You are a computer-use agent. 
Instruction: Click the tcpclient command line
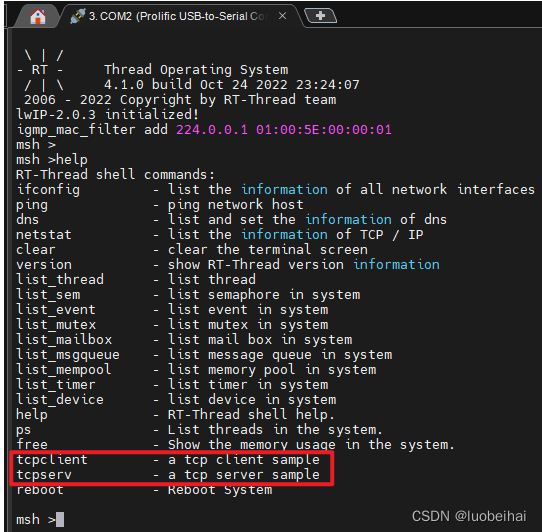coord(168,460)
